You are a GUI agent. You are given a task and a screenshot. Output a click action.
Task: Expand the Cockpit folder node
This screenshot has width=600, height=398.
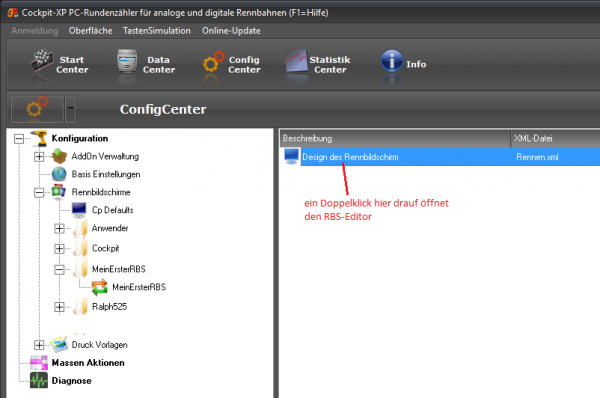point(59,249)
